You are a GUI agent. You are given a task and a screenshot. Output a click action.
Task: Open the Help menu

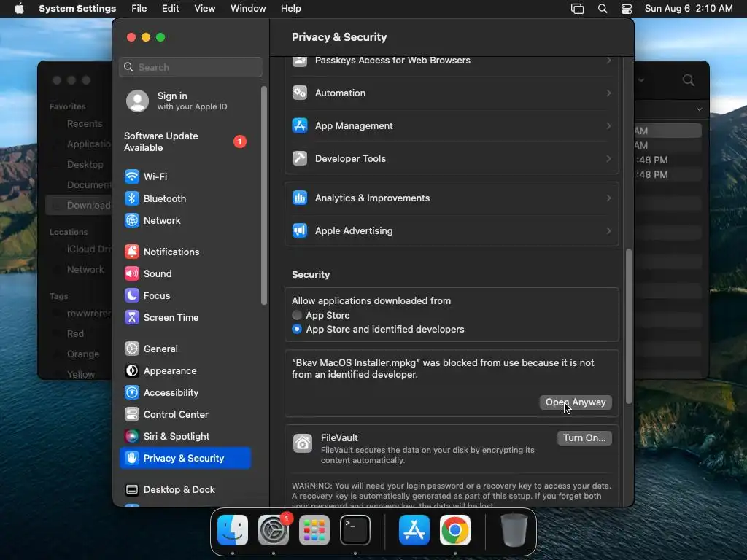point(290,9)
